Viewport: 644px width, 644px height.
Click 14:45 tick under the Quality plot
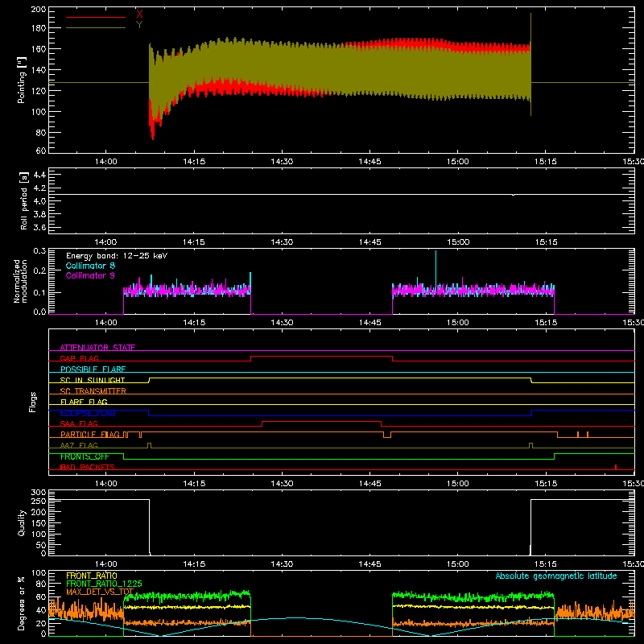pos(370,564)
